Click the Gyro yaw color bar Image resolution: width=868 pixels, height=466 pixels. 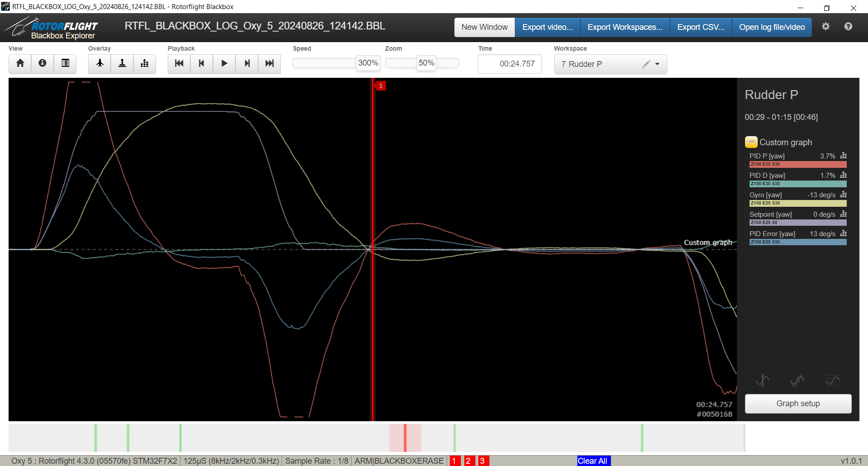coord(797,203)
